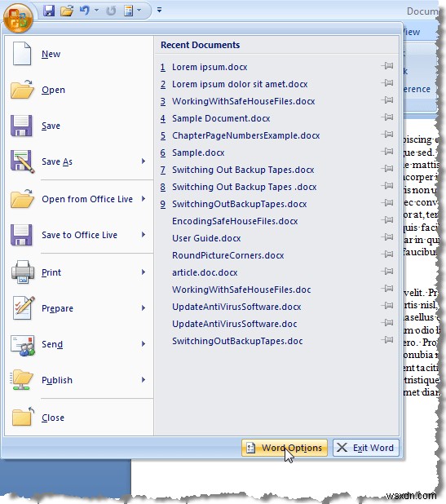
Task: Open WorkingWithSafeHouseFiles.docx from recent list
Action: click(x=243, y=101)
